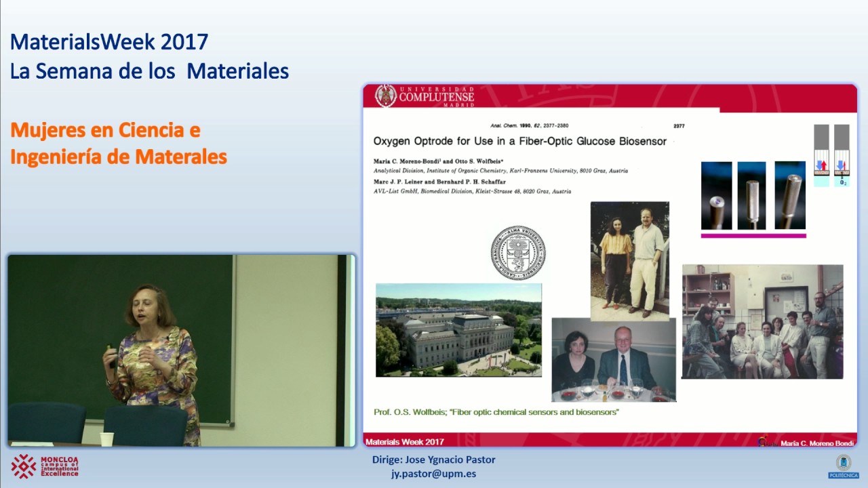The image size is (868, 488).
Task: Click the 'Analytical Division, Institute of Organic Chemistry' line
Action: tap(500, 171)
